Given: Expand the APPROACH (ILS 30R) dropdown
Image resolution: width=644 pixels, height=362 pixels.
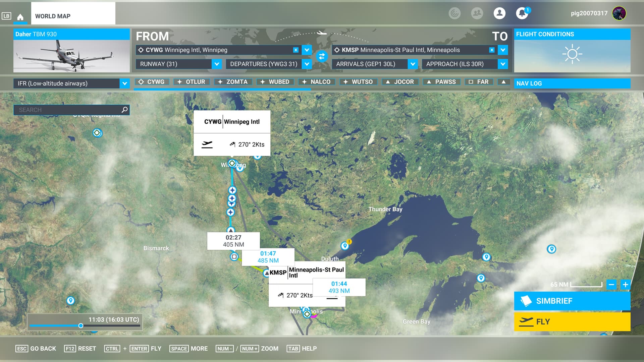Looking at the screenshot, I should (502, 64).
